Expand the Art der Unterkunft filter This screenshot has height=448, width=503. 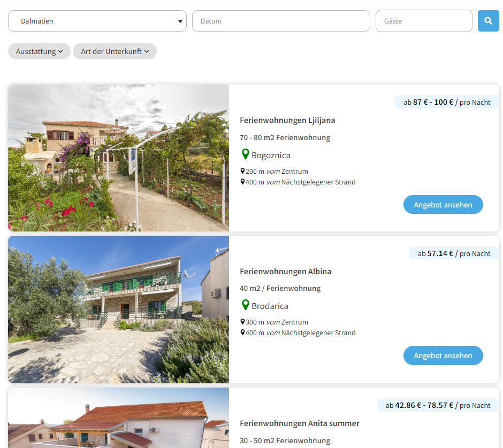click(114, 51)
